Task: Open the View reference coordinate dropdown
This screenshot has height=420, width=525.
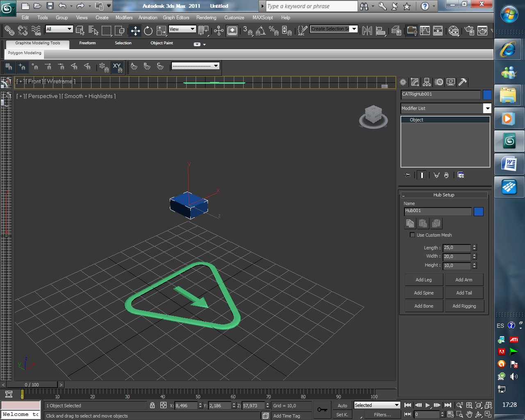Action: pyautogui.click(x=182, y=29)
